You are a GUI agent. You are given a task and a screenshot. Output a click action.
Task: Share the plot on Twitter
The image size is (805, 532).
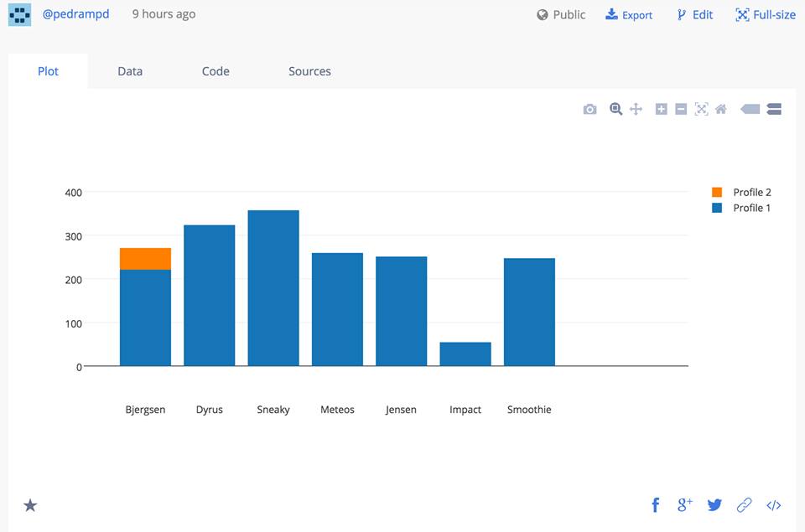coord(714,505)
